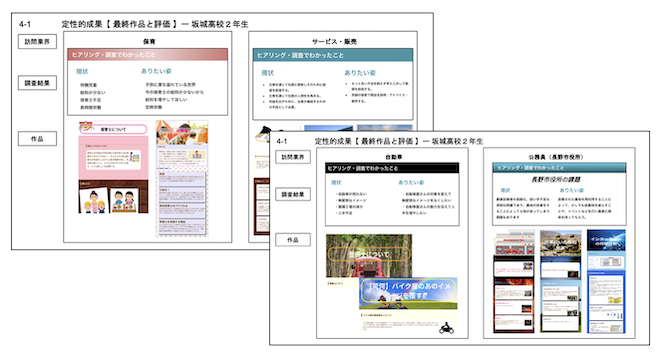Screen dimensions: 670x363
Task: Select the forest 整備士について image
Action: click(369, 255)
